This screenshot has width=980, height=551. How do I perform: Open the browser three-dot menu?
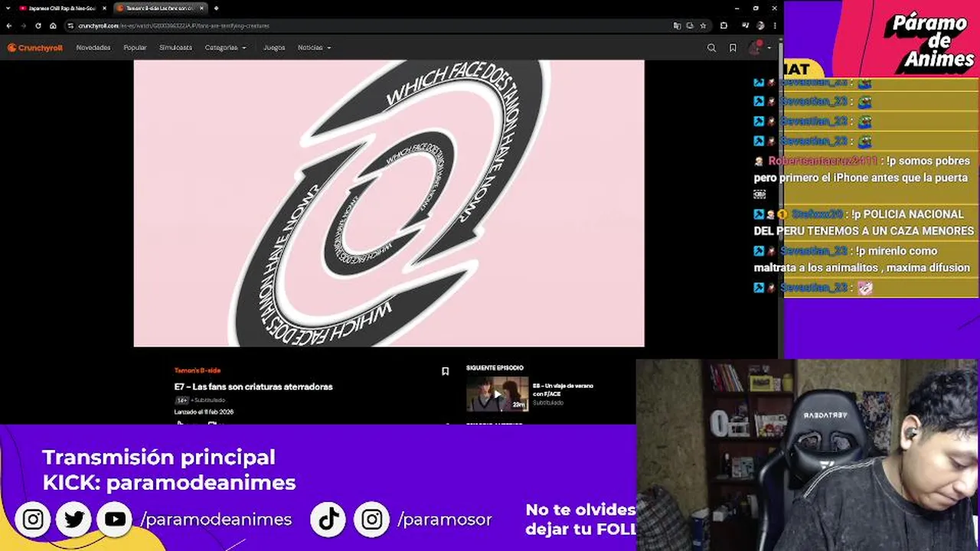tap(773, 25)
